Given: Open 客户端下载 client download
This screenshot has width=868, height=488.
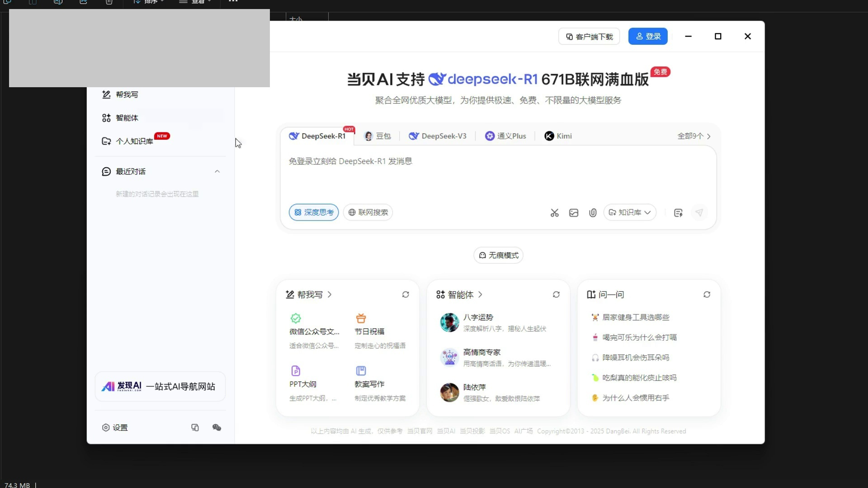Looking at the screenshot, I should 589,36.
